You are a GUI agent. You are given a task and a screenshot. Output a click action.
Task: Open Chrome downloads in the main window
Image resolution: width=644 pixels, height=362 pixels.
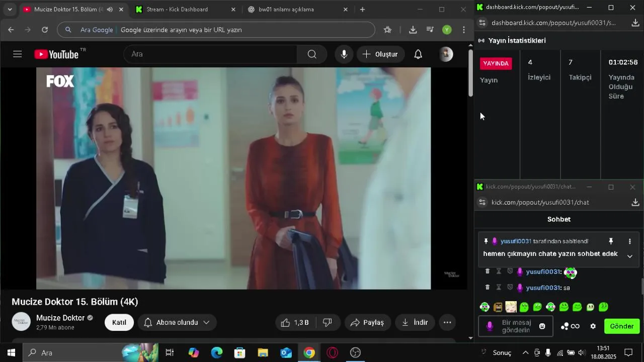[413, 30]
